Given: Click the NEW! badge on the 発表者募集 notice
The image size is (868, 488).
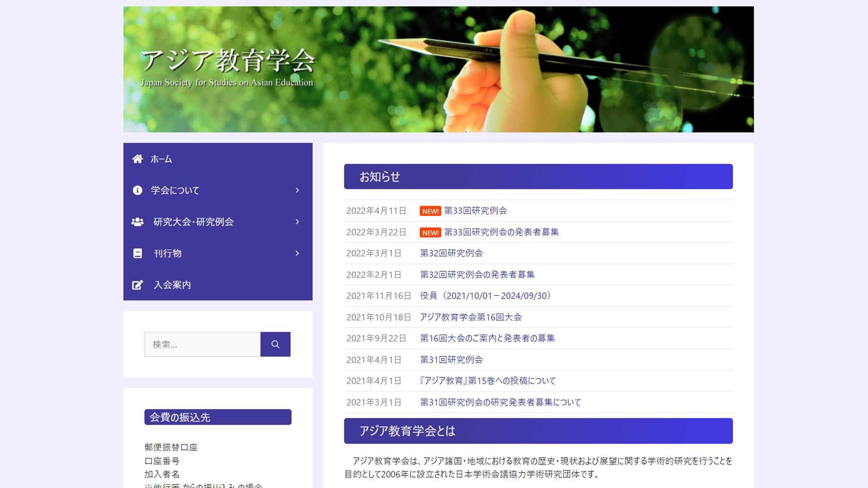Looking at the screenshot, I should click(x=430, y=232).
